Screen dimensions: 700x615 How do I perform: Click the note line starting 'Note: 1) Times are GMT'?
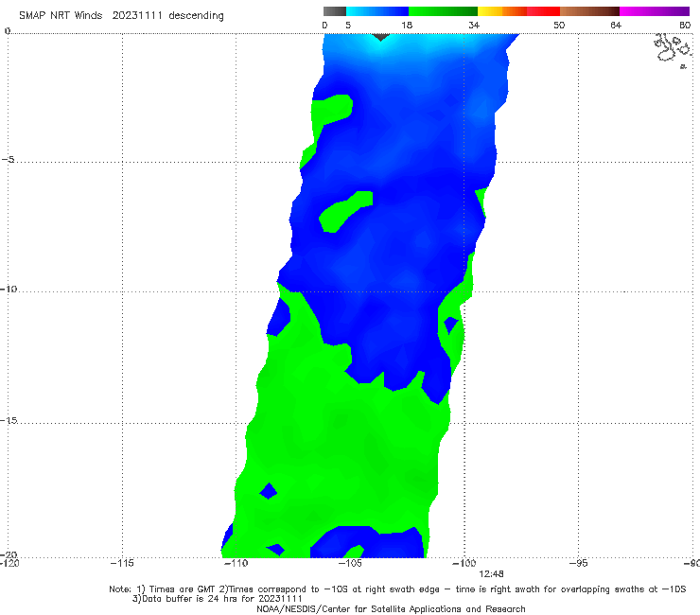pyautogui.click(x=397, y=589)
